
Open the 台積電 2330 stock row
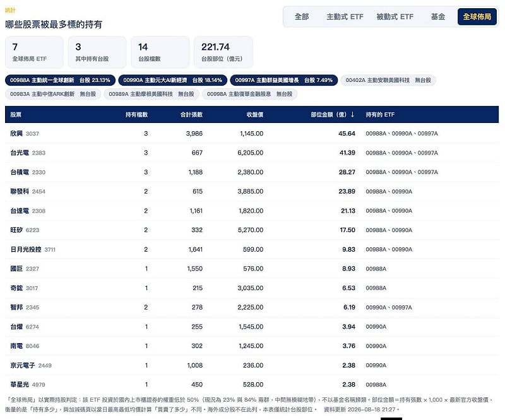pos(252,172)
